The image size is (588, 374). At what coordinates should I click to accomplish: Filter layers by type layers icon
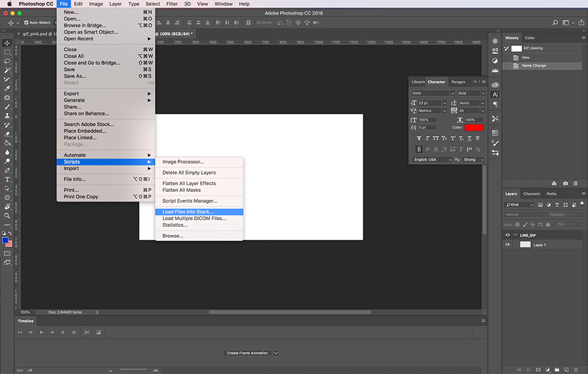click(x=557, y=205)
